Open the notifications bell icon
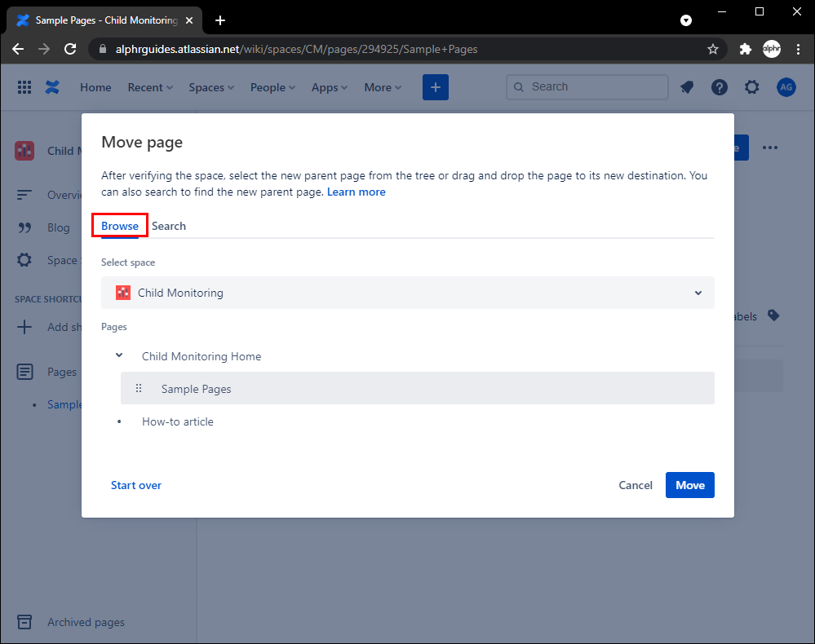815x644 pixels. tap(687, 87)
